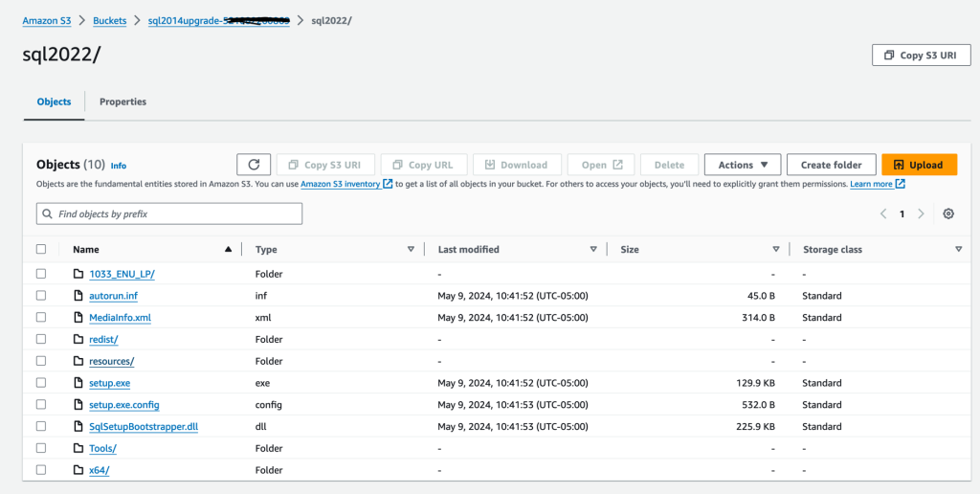
Task: Click the file icon beside MediaInfo.xml
Action: (x=78, y=318)
